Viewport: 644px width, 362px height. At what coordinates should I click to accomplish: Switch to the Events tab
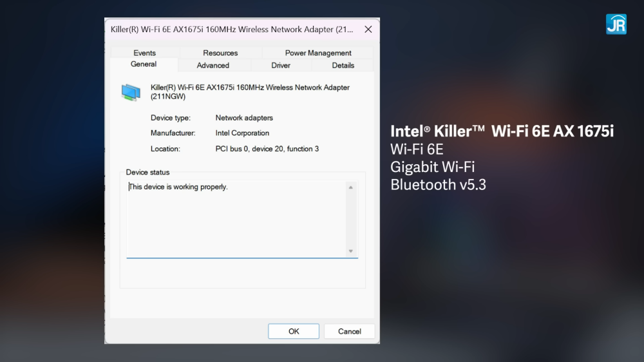point(144,53)
